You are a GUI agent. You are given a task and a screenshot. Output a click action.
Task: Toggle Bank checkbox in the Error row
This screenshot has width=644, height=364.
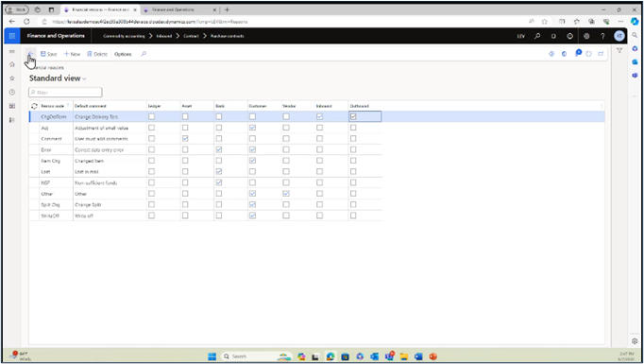(x=219, y=149)
